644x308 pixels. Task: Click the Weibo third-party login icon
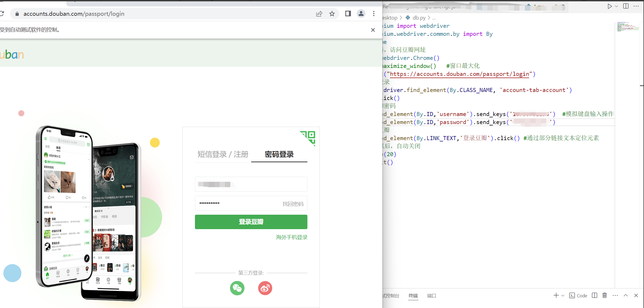tap(265, 288)
